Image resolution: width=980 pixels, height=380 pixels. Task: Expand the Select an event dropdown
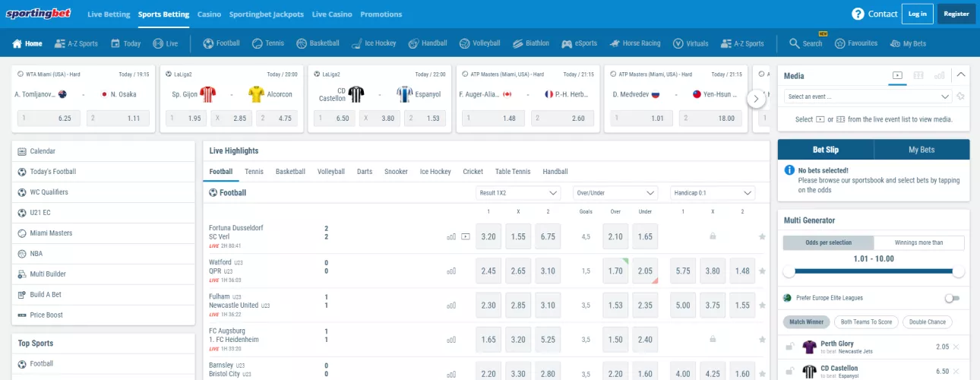point(868,97)
